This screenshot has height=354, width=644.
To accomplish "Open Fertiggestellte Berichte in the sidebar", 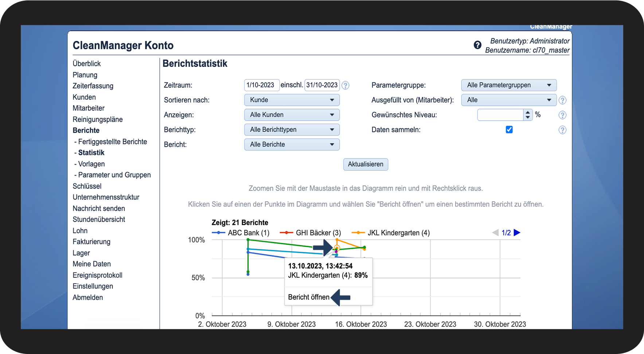I will 112,142.
